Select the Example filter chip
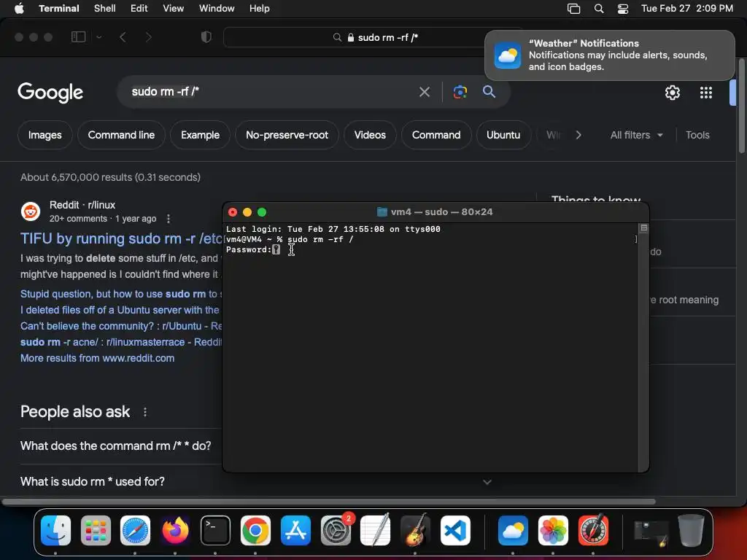Image resolution: width=747 pixels, height=560 pixels. (200, 135)
